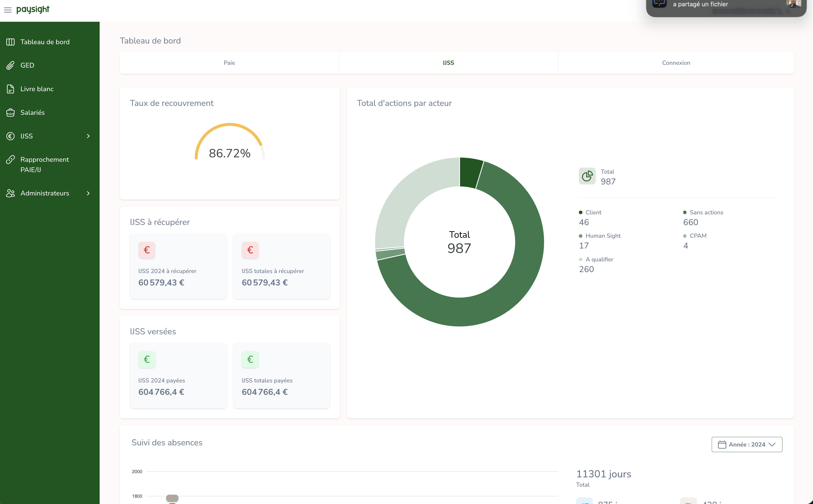Screen dimensions: 813x504
Task: Click the Rapprochement link icon
Action: pos(10,160)
